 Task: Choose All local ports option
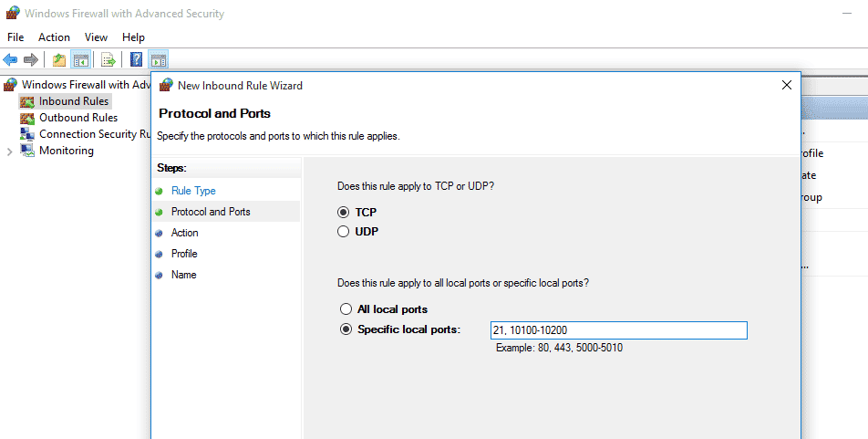tap(346, 309)
